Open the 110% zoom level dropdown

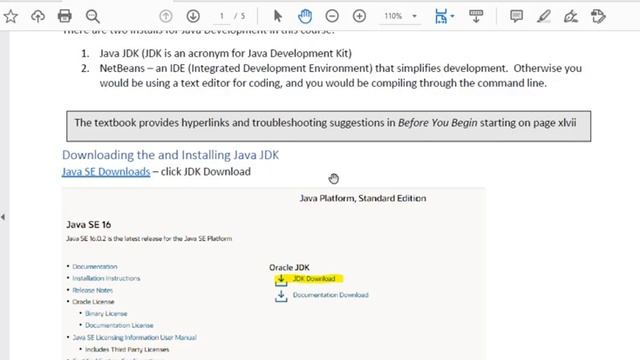point(400,16)
